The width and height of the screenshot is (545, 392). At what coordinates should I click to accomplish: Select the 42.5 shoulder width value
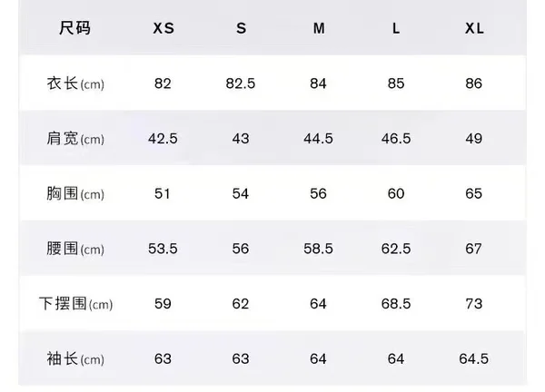[163, 139]
